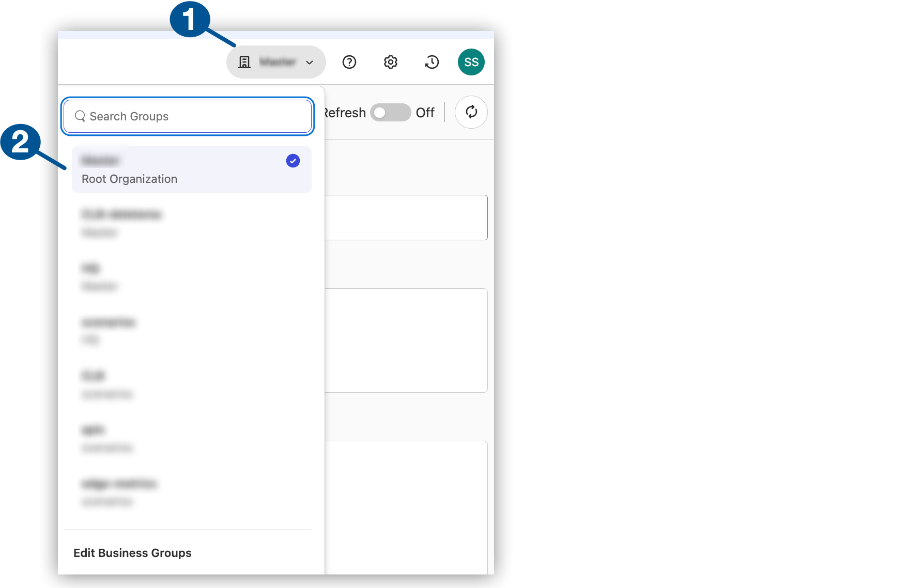Click the blue checkmark on Root Organization

coord(293,161)
